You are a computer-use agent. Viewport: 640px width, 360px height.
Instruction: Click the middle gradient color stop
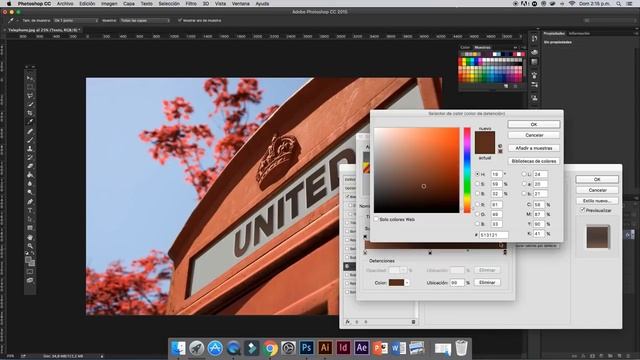[x=430, y=253]
